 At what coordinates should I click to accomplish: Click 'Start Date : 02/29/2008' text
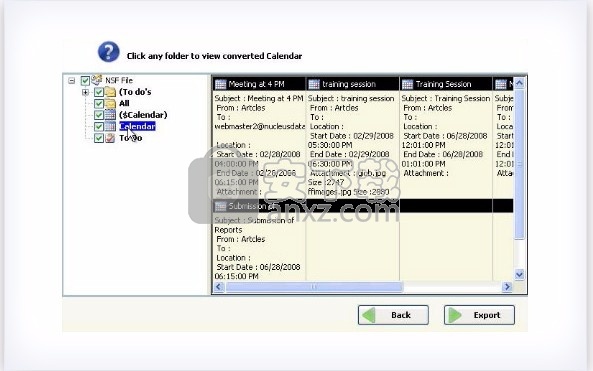pos(352,136)
